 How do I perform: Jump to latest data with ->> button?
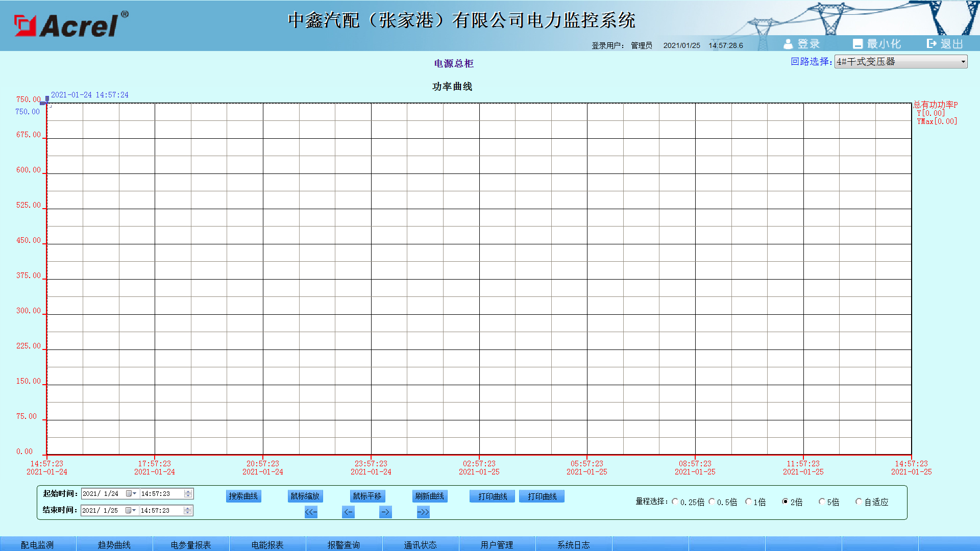[x=423, y=512]
